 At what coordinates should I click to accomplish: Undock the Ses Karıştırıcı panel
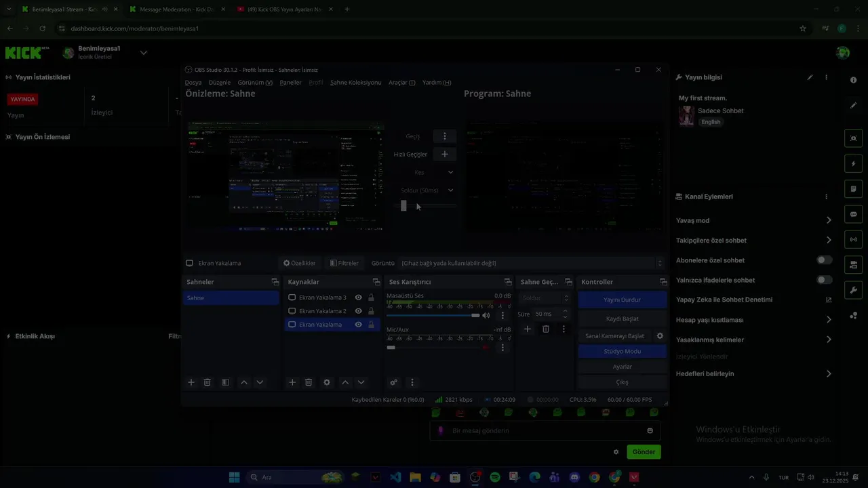tap(508, 282)
